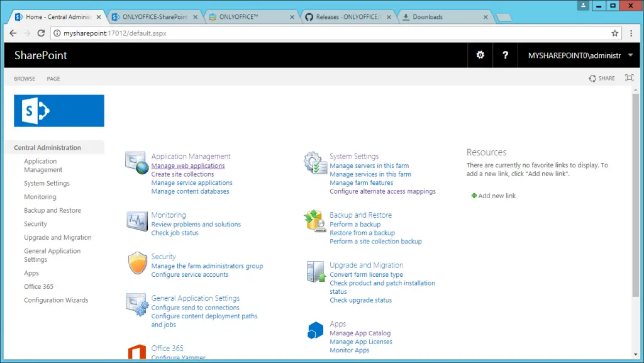The width and height of the screenshot is (644, 363).
Task: Open the Monitor Apps link
Action: [350, 350]
